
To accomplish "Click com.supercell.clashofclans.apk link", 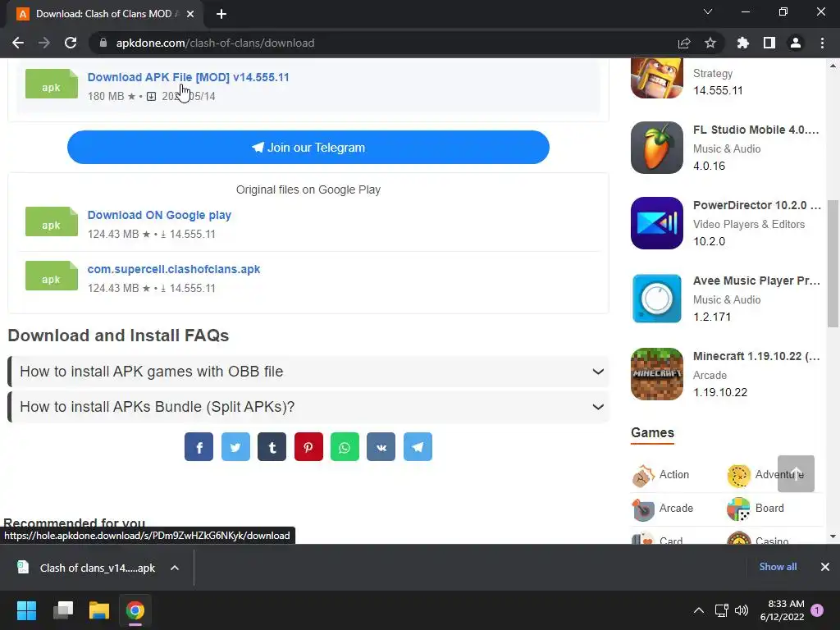I will coord(174,269).
